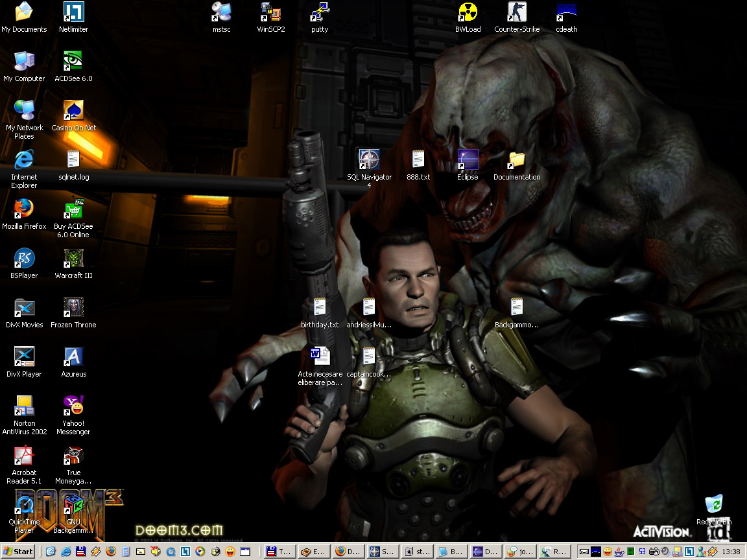Launch QuickTime from the Quick Launch bar
This screenshot has width=747, height=560.
pos(171,552)
